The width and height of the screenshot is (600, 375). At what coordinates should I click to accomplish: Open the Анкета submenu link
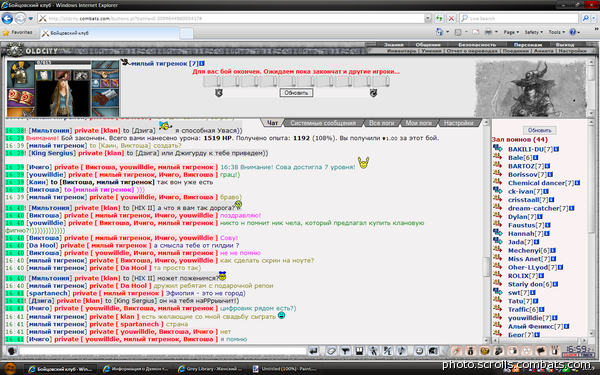[x=543, y=51]
